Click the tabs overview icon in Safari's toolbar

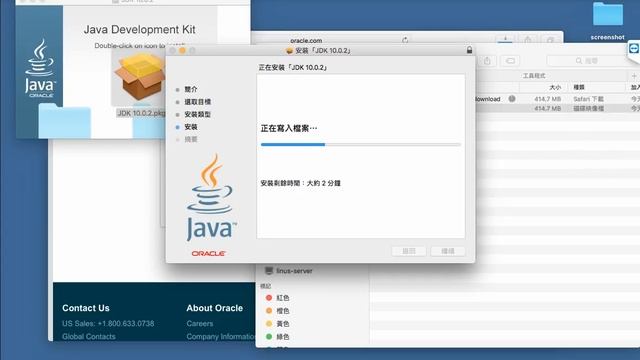551,40
